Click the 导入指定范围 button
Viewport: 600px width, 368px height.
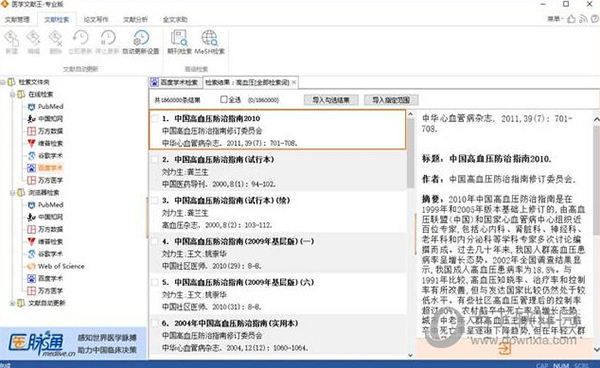click(x=391, y=100)
